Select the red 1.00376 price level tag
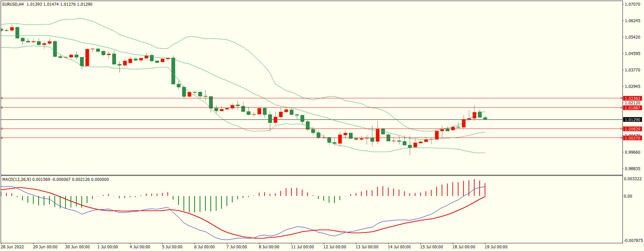Viewport: 644px width, 251px height. pos(632,138)
